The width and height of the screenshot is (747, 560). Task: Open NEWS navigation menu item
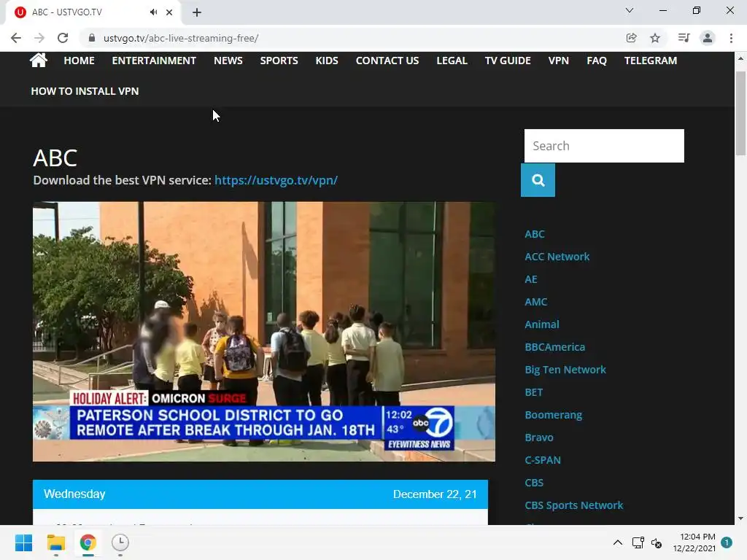[228, 61]
